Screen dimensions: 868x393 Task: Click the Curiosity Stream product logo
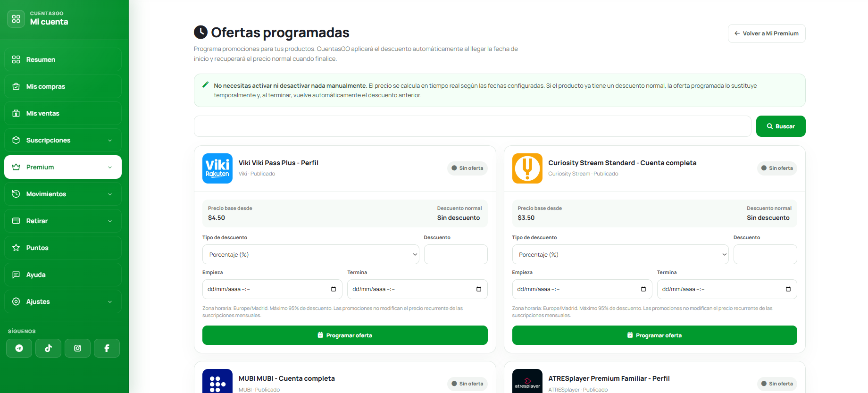[x=527, y=168]
